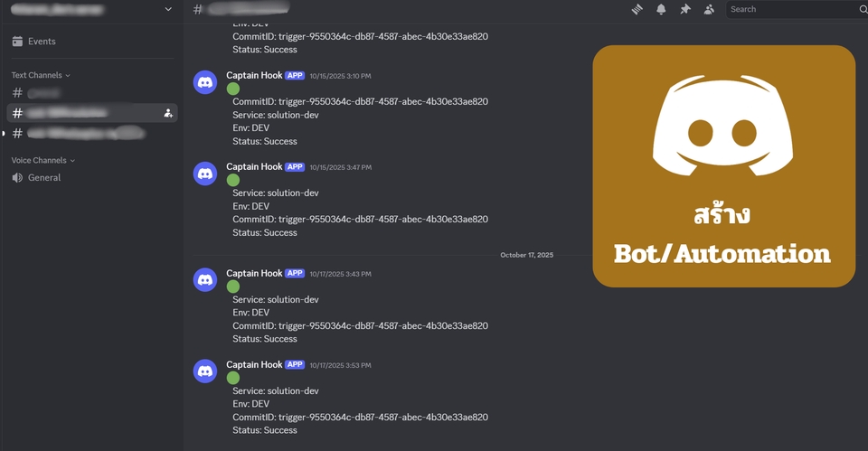Image resolution: width=868 pixels, height=451 pixels.
Task: Click Captain Hook username on 3:47 PM message
Action: [254, 167]
